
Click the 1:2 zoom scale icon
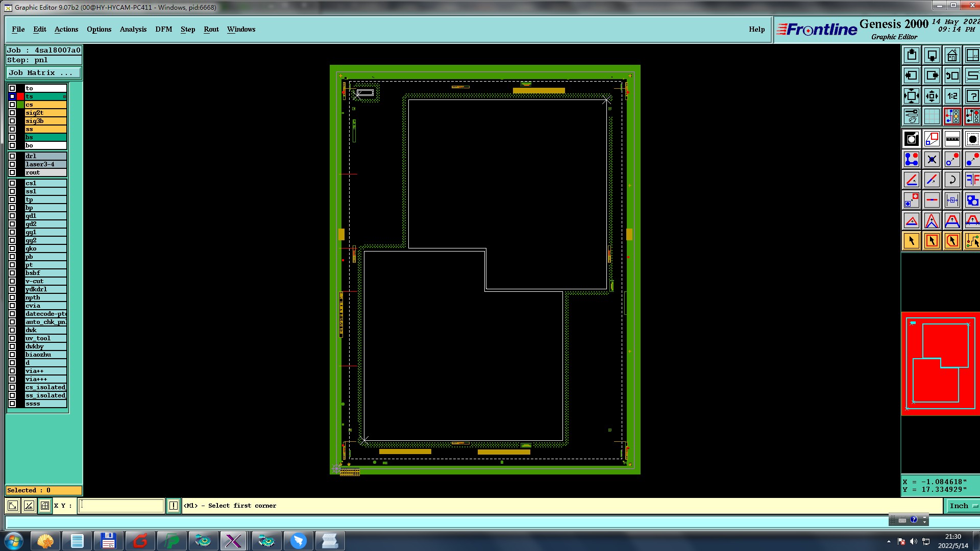952,96
